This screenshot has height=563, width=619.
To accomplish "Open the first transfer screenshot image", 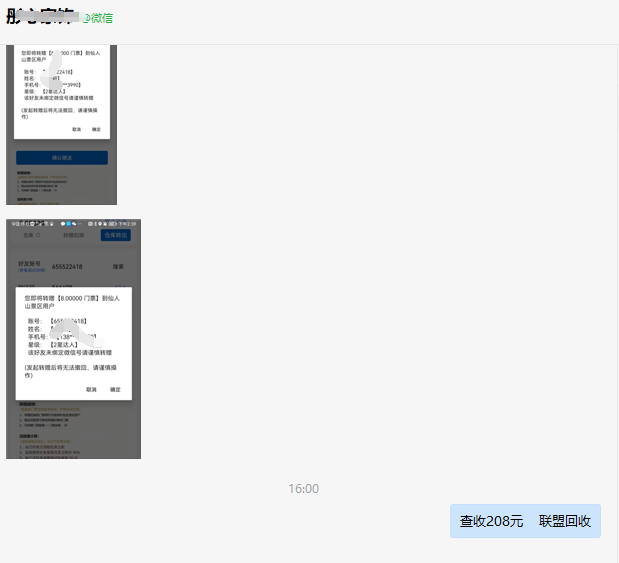I will 62,125.
